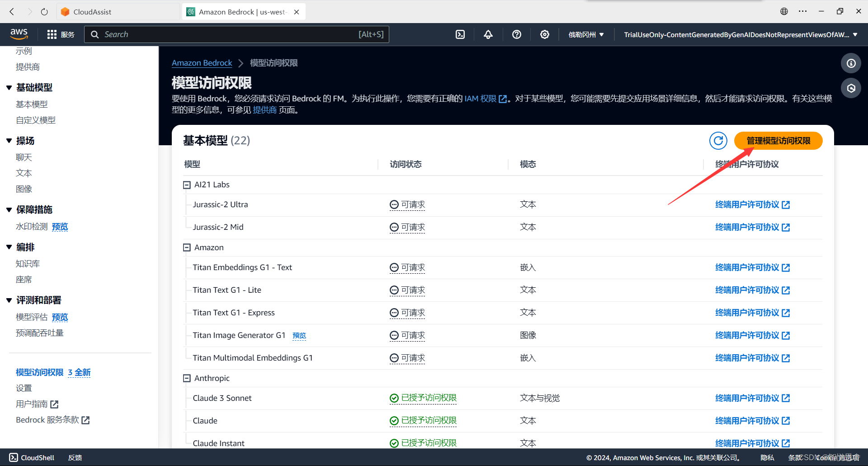Click the IAM permissions external link icon
This screenshot has width=868, height=466.
click(x=503, y=99)
